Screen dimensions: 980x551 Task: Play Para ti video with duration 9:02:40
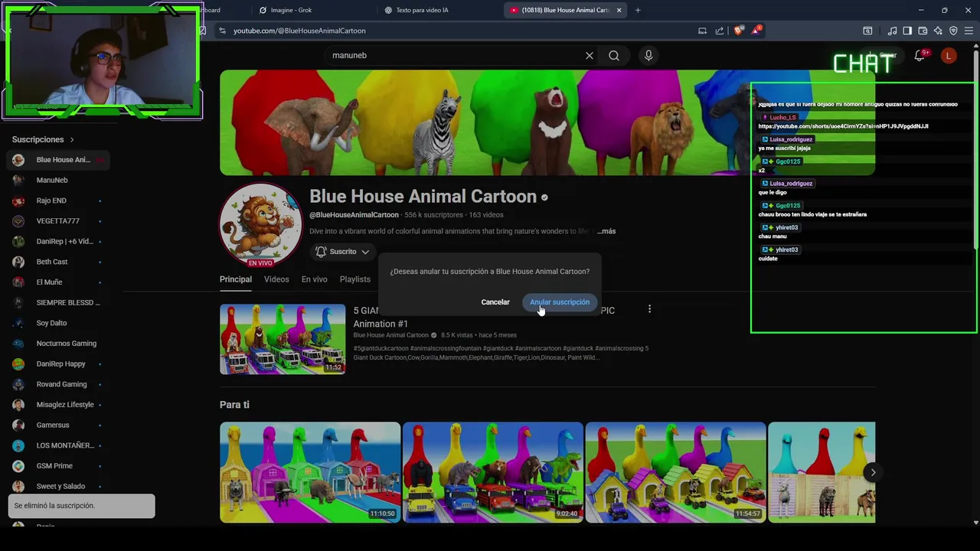(493, 472)
